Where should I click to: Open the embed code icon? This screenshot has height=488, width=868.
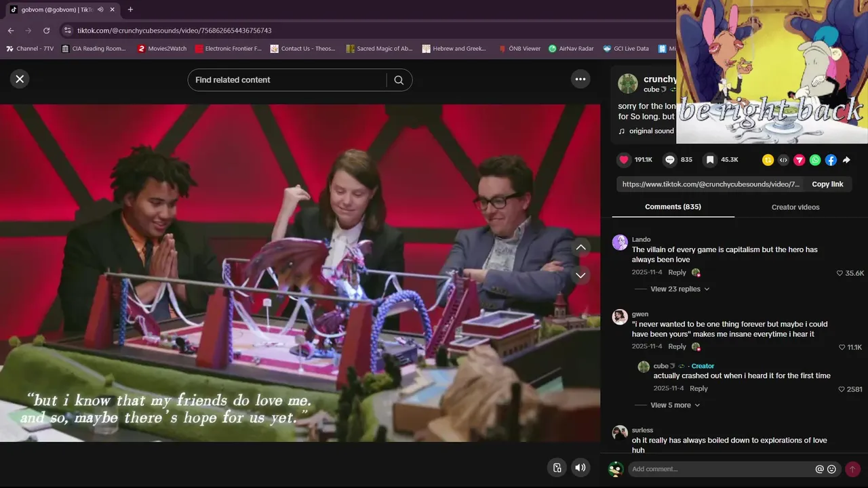783,160
